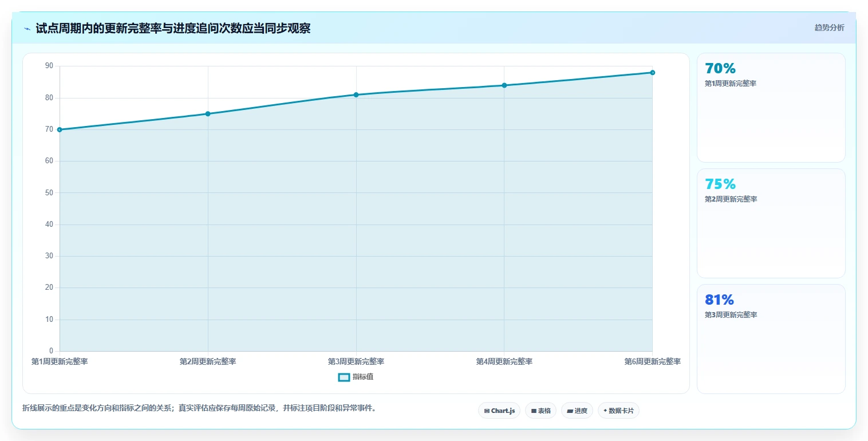
Task: Click x-axis label 第2周更新完整率
Action: [x=208, y=361]
